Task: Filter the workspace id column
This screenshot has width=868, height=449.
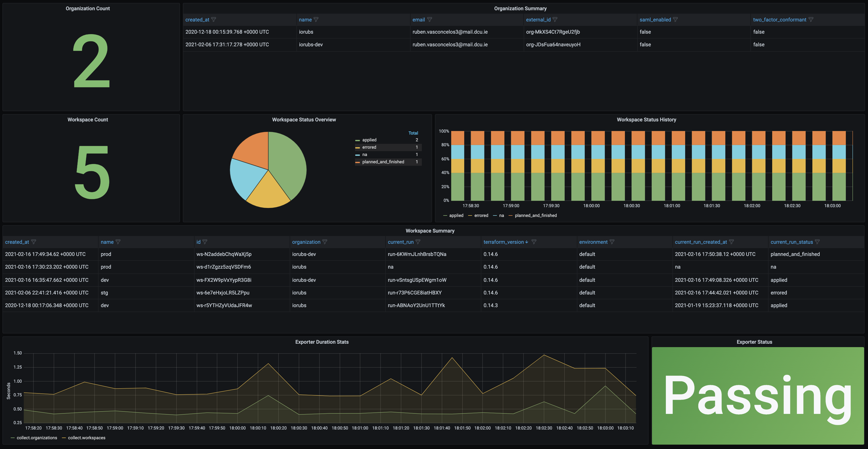Action: pos(205,242)
